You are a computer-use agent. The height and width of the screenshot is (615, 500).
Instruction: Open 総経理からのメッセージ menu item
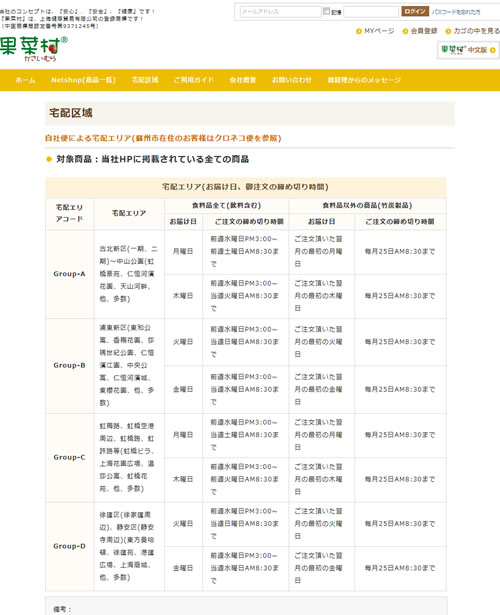(x=364, y=80)
